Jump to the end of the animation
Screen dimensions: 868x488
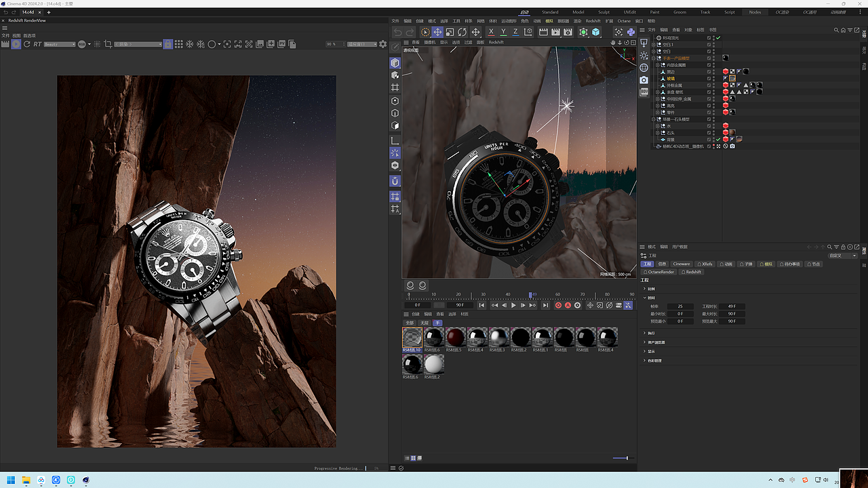click(545, 306)
